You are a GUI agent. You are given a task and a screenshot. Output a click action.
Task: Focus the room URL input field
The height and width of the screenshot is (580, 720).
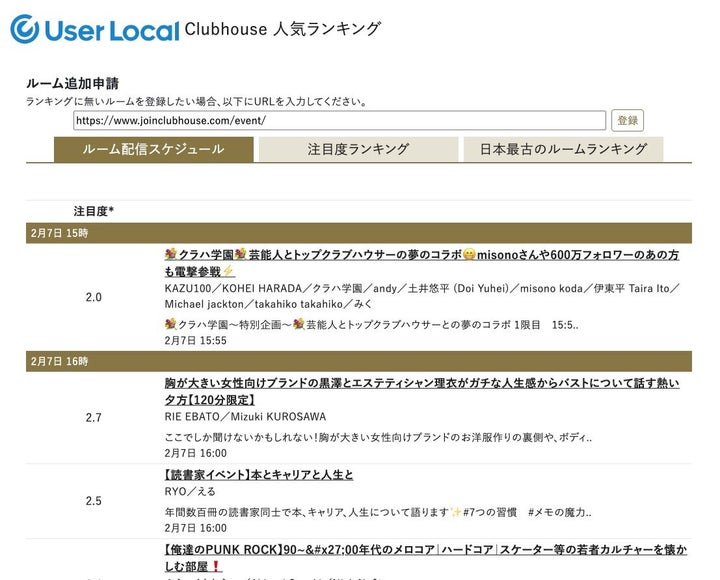click(x=339, y=120)
